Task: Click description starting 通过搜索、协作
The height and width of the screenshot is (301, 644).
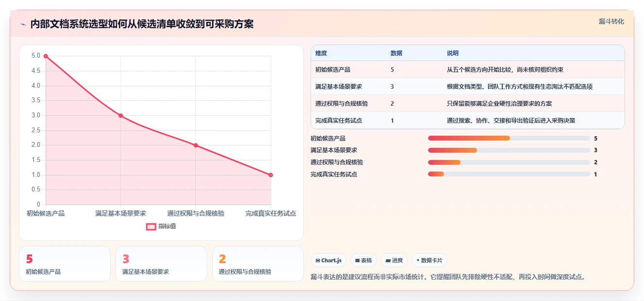Action: 511,121
